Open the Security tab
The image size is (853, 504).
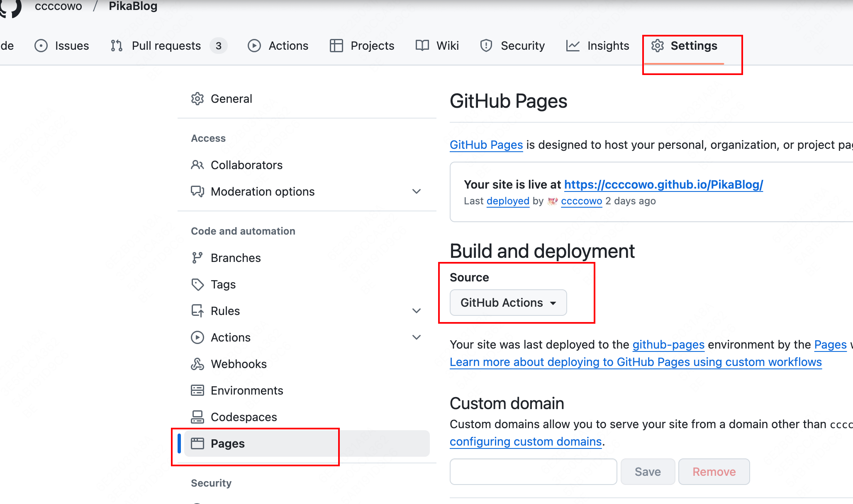[x=512, y=46]
